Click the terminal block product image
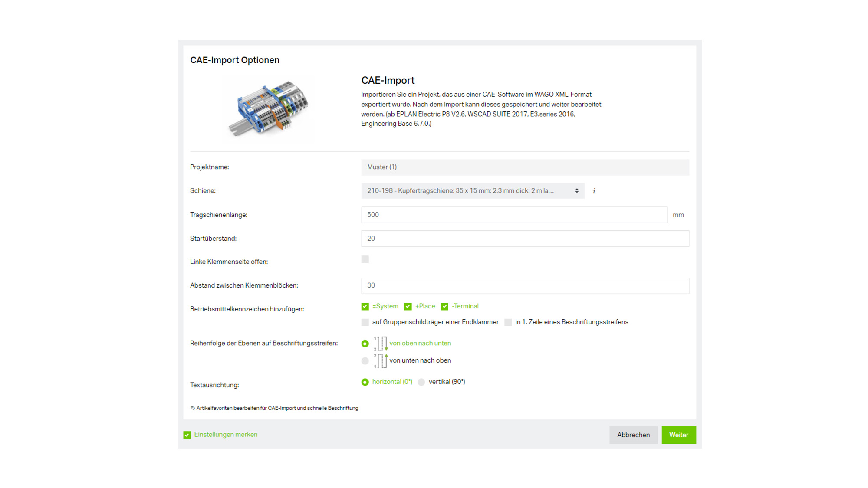Image resolution: width=868 pixels, height=488 pixels. [269, 108]
